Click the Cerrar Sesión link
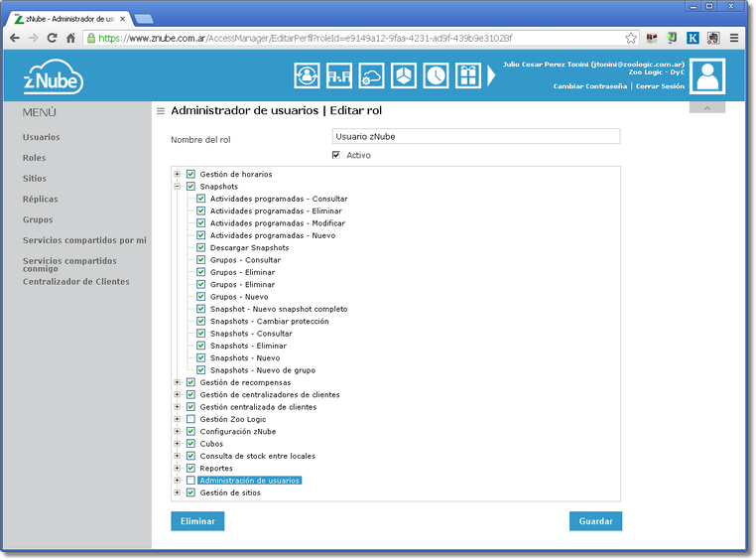Image resolution: width=756 pixels, height=560 pixels. pos(660,86)
